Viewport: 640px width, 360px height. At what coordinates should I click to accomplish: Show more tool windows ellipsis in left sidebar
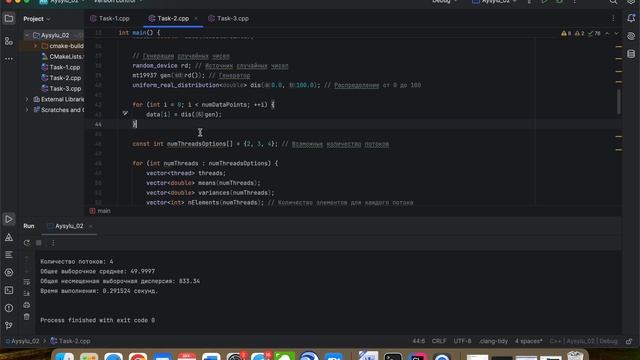point(9,59)
